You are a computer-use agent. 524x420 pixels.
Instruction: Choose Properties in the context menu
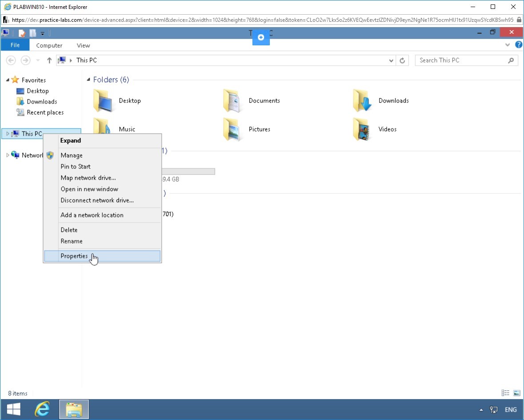coord(102,256)
